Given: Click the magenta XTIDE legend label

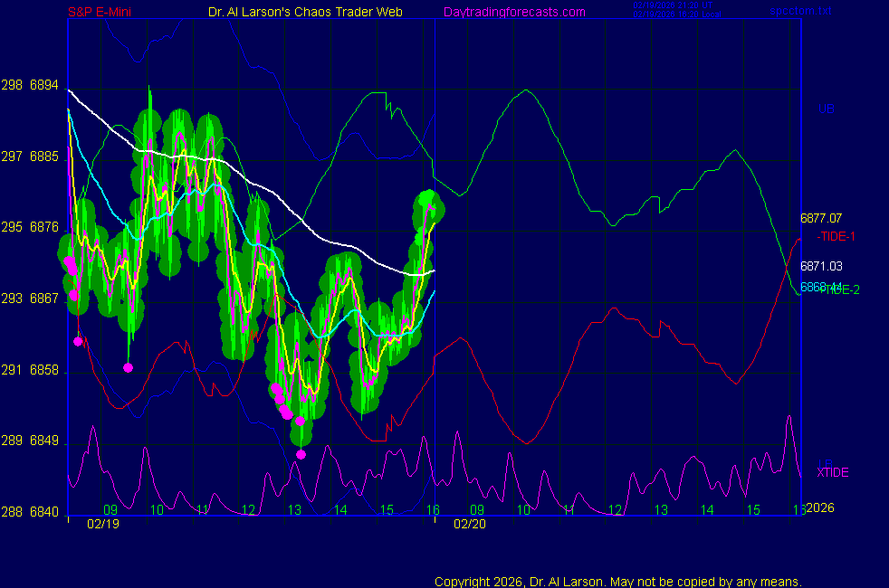Looking at the screenshot, I should 833,472.
